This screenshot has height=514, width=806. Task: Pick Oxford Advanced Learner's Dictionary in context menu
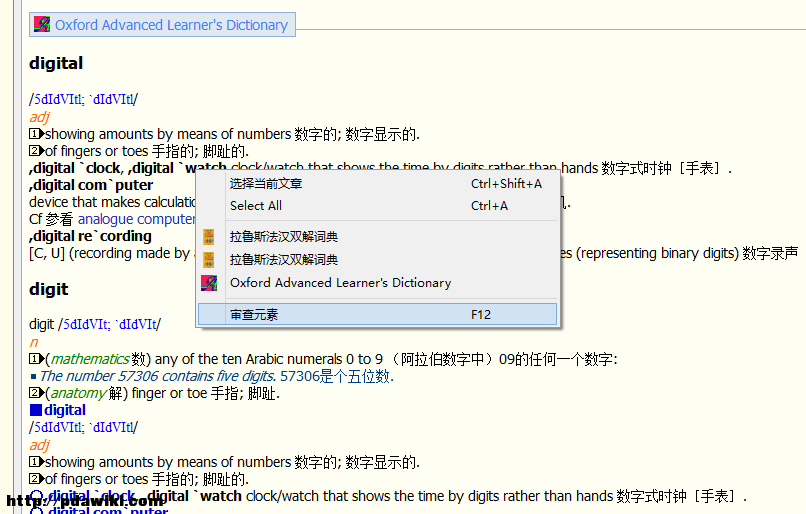point(378,283)
